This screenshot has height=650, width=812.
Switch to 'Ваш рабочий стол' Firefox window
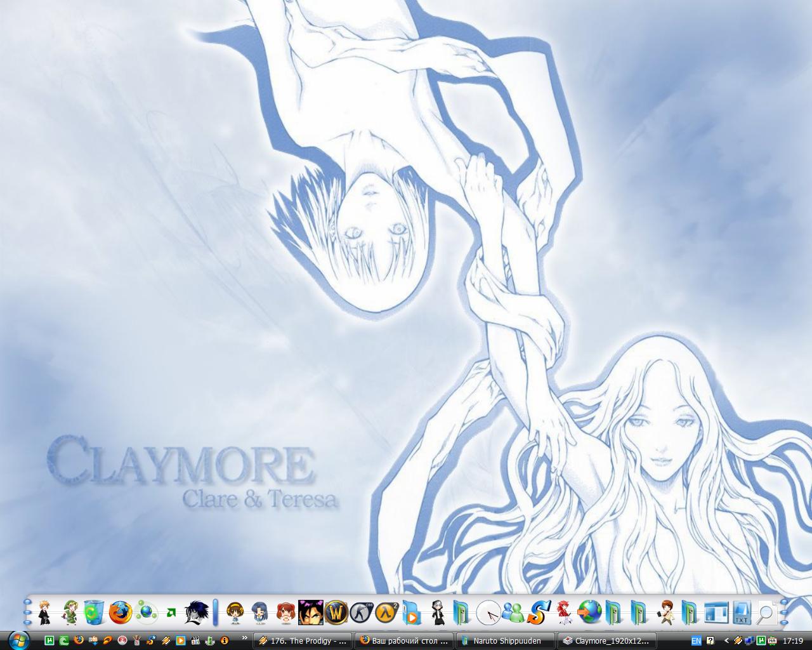click(404, 641)
